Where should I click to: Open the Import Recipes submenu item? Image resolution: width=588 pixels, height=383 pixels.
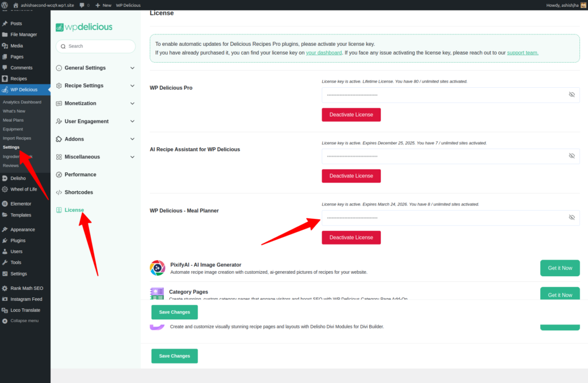(x=17, y=138)
